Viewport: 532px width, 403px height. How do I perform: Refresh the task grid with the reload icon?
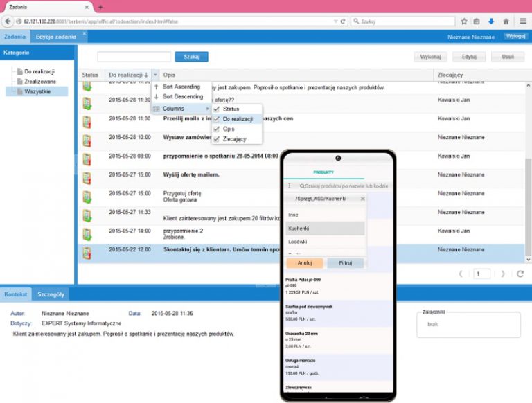520,274
